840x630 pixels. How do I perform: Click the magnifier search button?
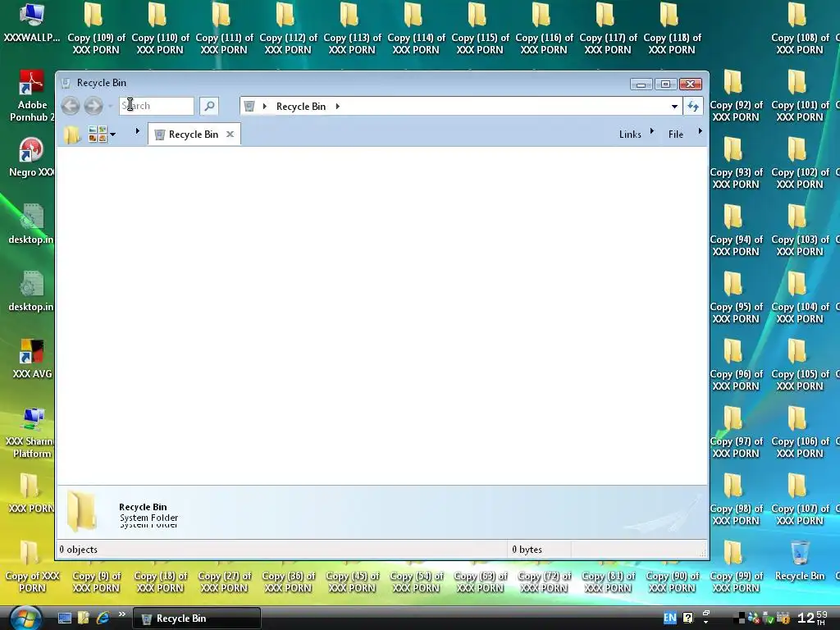coord(209,106)
